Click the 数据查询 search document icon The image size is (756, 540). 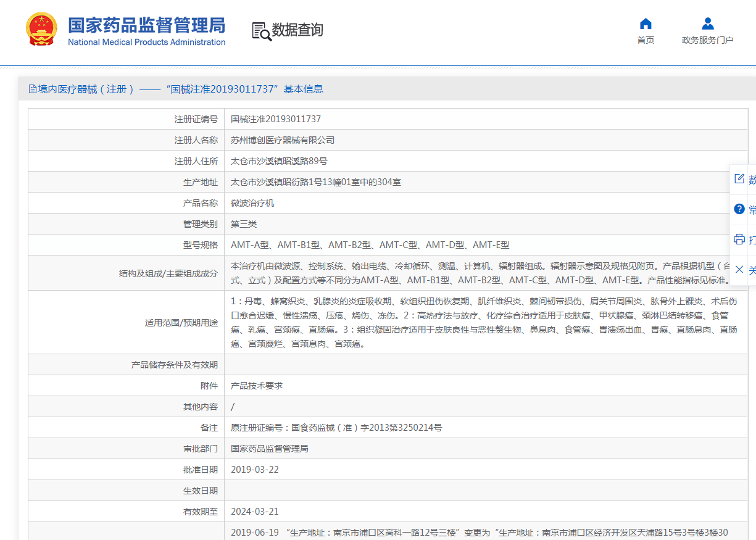click(262, 31)
